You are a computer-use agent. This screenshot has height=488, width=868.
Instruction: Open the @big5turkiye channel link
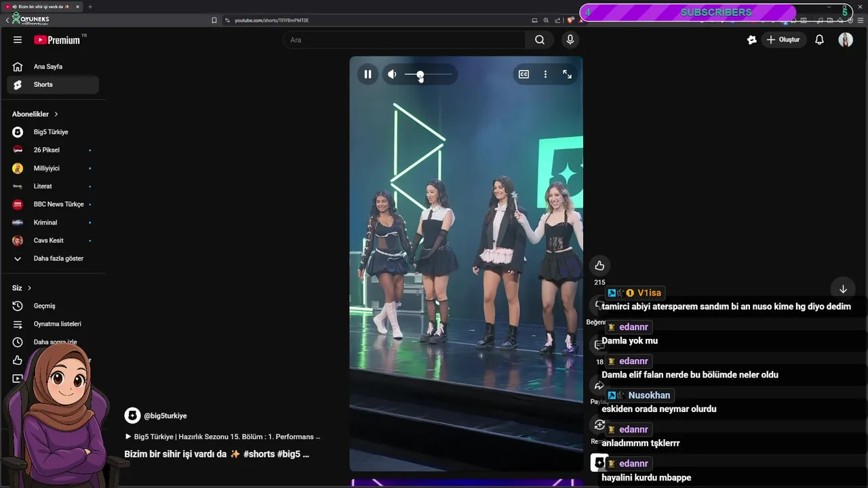click(x=165, y=416)
